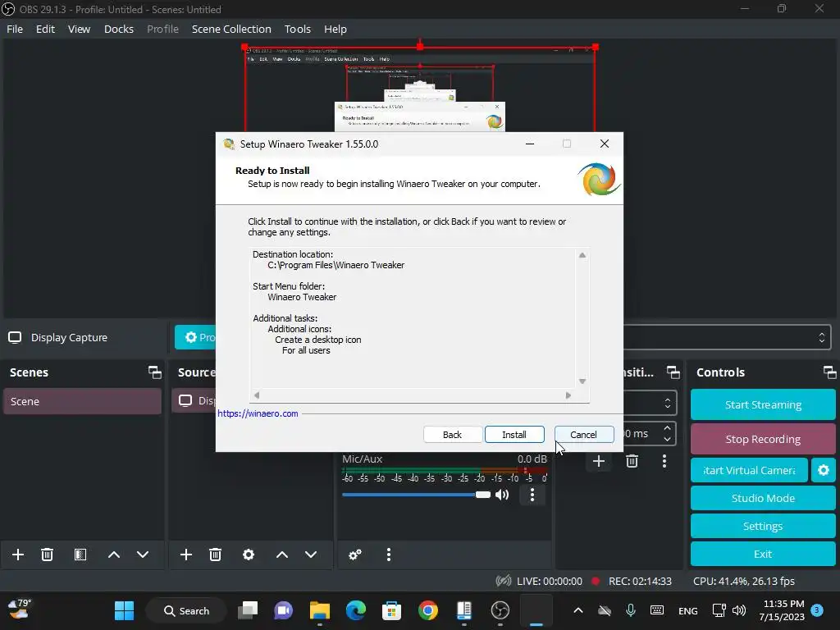Move scene down in Scenes panel

coord(143,555)
